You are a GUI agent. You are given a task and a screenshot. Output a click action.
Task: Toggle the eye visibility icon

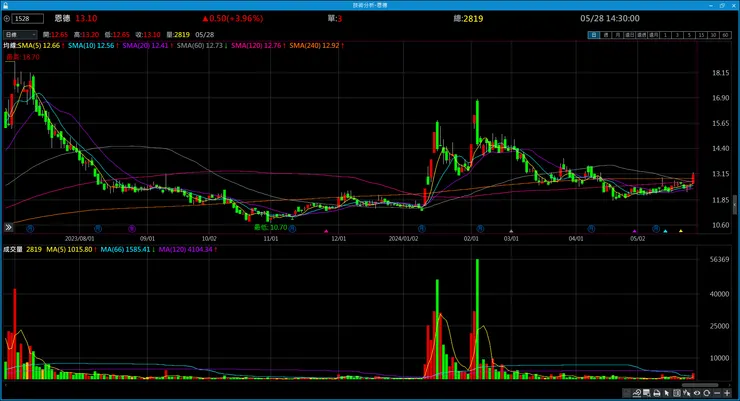(697, 393)
